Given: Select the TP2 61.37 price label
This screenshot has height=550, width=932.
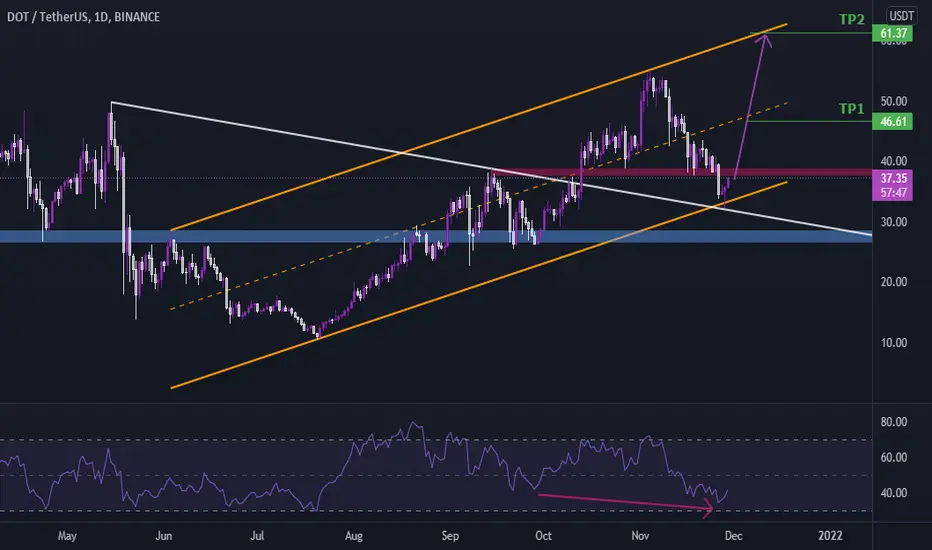Looking at the screenshot, I should [x=892, y=33].
